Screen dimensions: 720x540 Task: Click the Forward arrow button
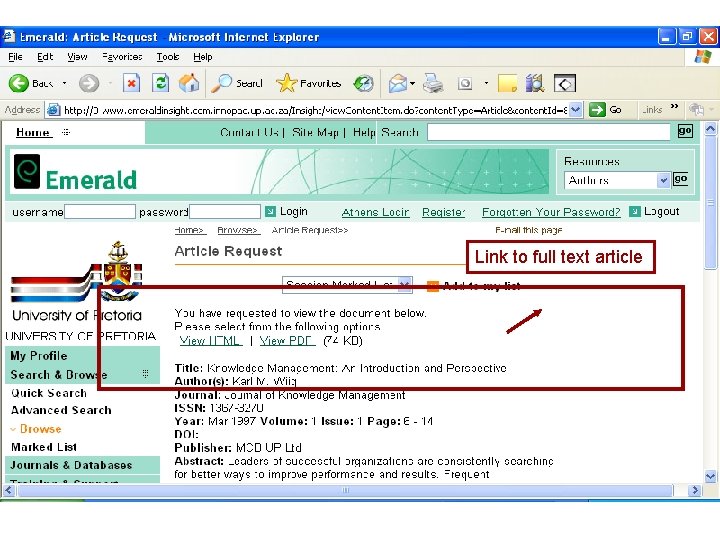click(89, 84)
